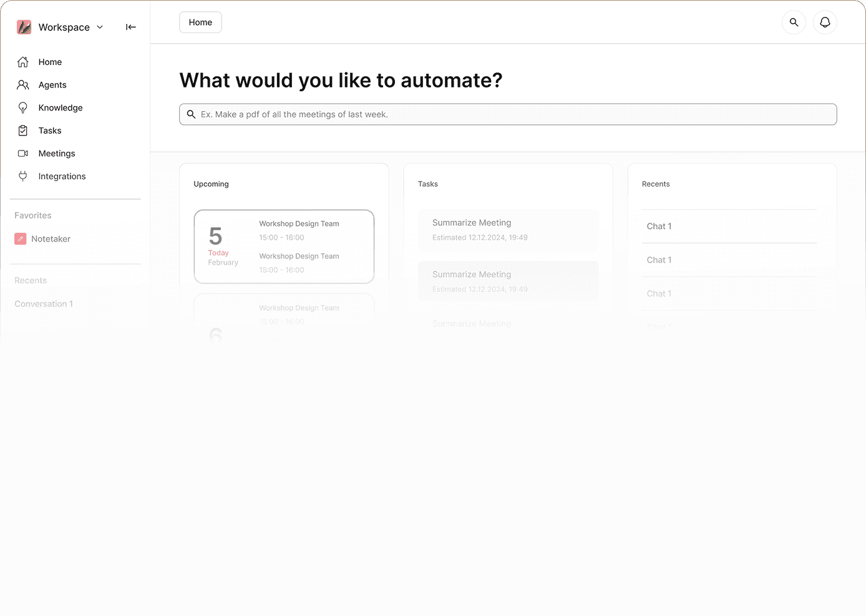Image resolution: width=866 pixels, height=616 pixels.
Task: Click the Tasks panel heading
Action: click(428, 184)
